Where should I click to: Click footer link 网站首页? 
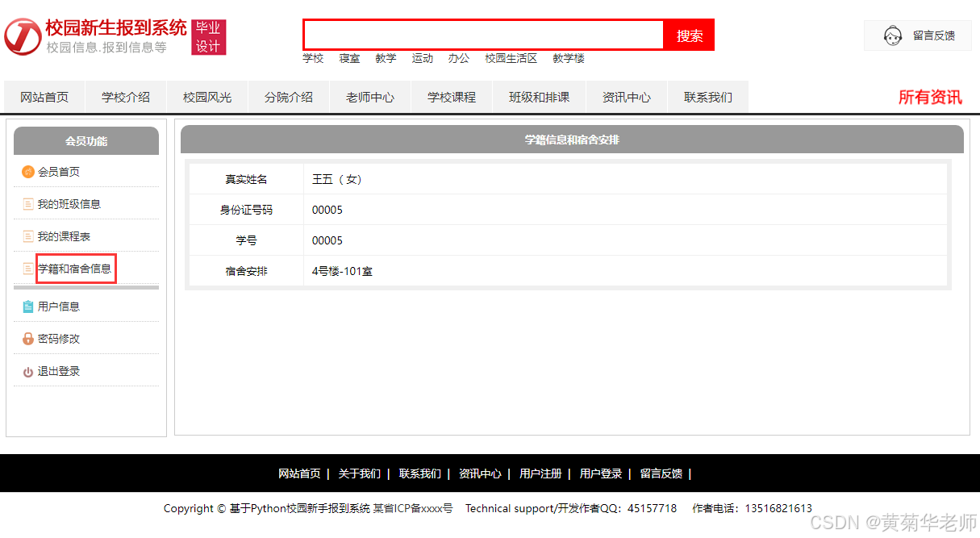(299, 473)
